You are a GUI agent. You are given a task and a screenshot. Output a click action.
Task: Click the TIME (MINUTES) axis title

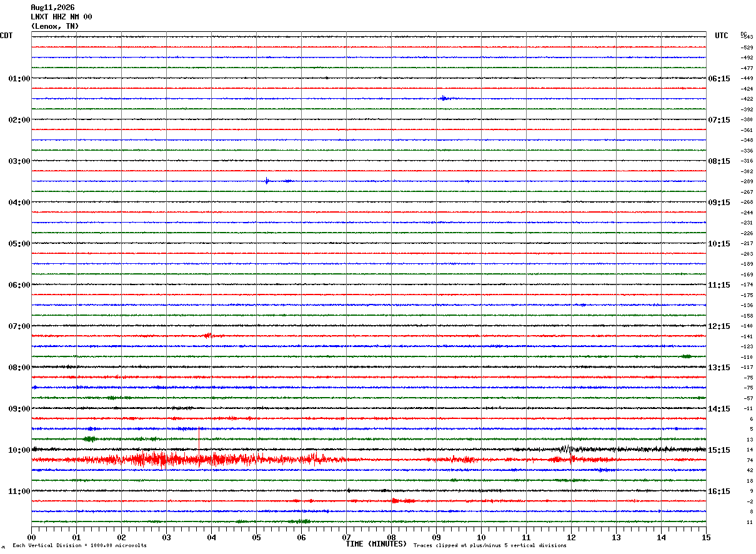(x=376, y=544)
